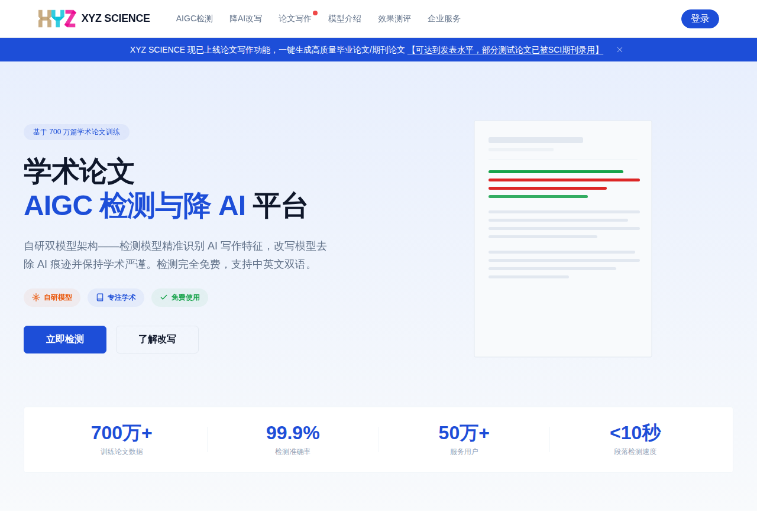Go to 降AI改写 in the navigation
Viewport: 757px width, 532px height.
245,18
